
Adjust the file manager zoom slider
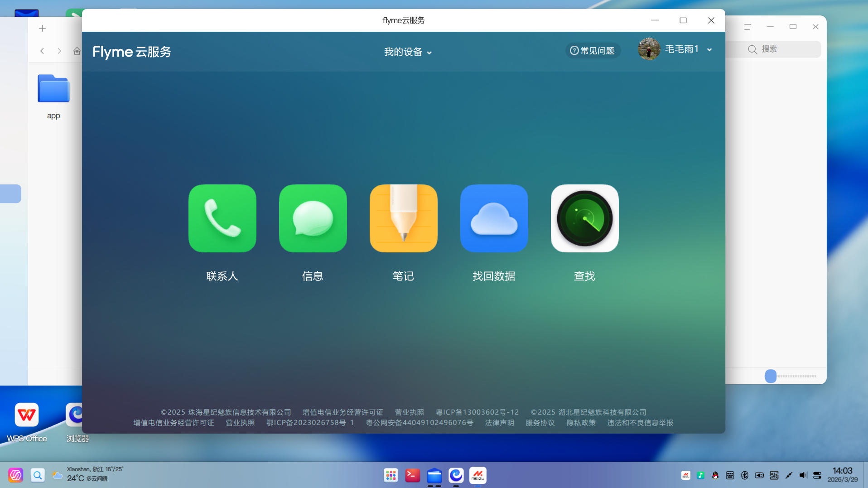point(771,376)
